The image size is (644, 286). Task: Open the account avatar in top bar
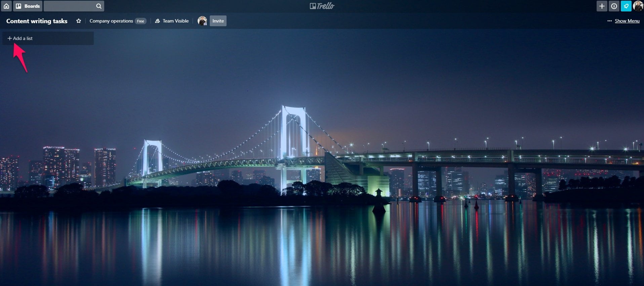click(x=638, y=6)
